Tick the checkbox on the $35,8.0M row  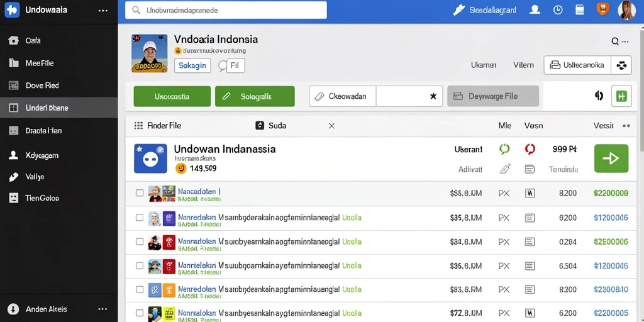click(140, 218)
